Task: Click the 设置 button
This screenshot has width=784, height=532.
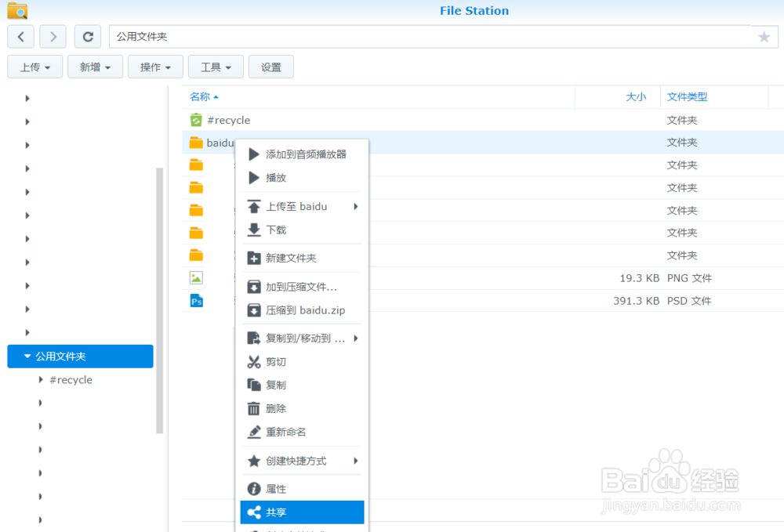Action: [x=270, y=67]
